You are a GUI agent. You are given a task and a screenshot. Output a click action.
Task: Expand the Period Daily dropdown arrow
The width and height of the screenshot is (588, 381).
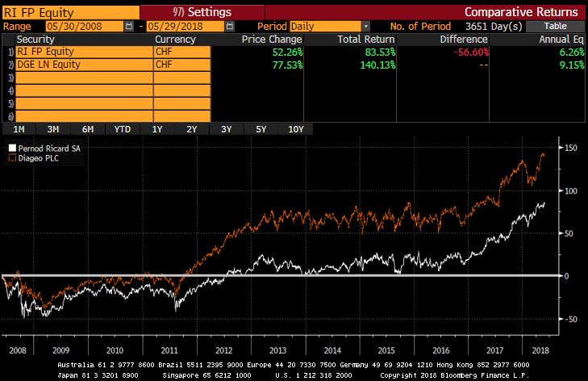(366, 27)
